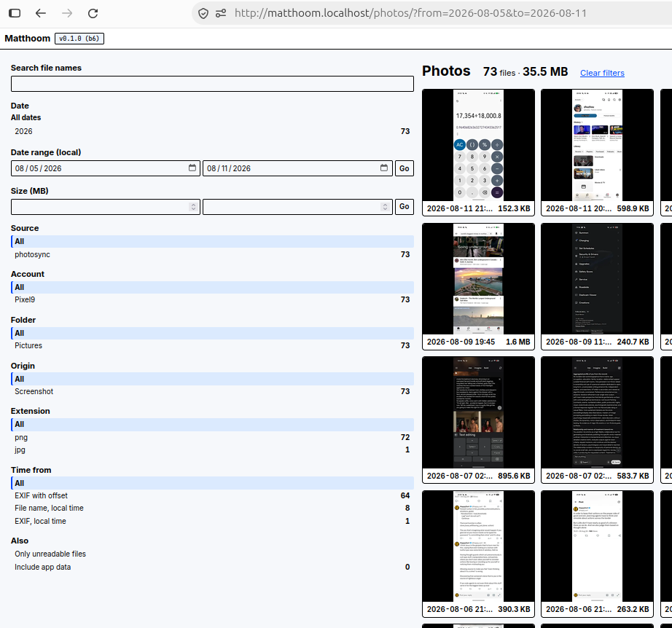Filter by File name, local time

[x=212, y=508]
